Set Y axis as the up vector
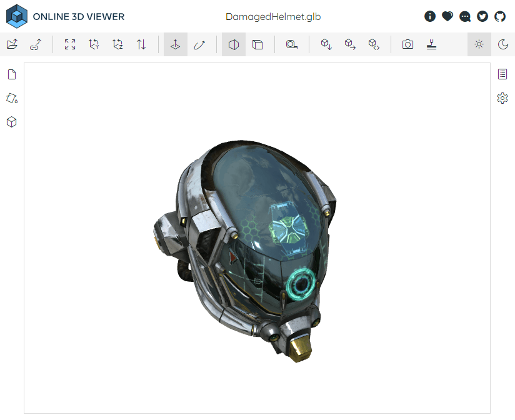This screenshot has width=515, height=420. 93,44
